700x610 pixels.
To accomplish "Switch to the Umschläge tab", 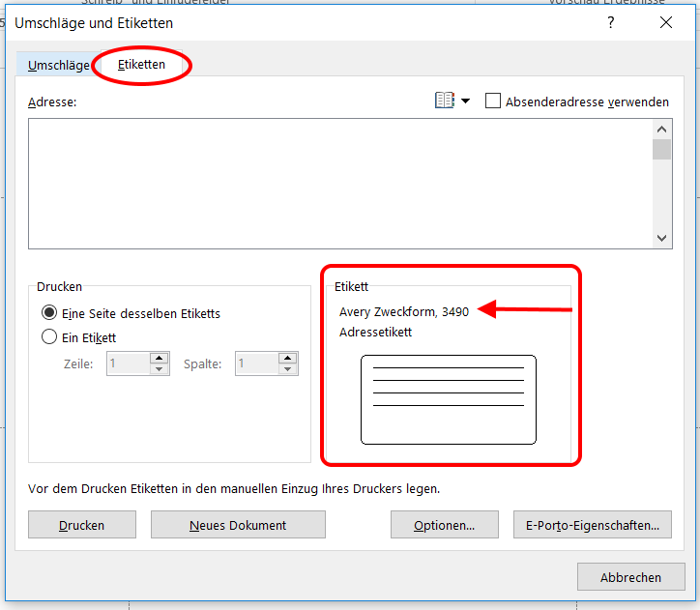I will click(x=58, y=65).
